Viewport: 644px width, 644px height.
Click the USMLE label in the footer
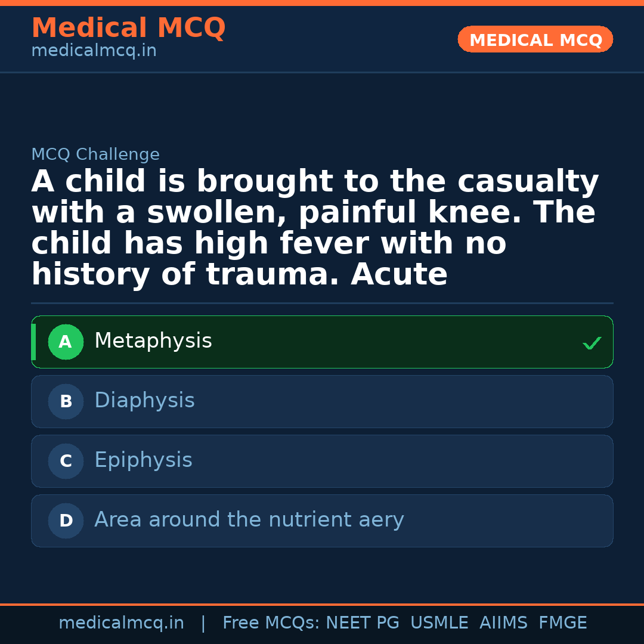(439, 622)
